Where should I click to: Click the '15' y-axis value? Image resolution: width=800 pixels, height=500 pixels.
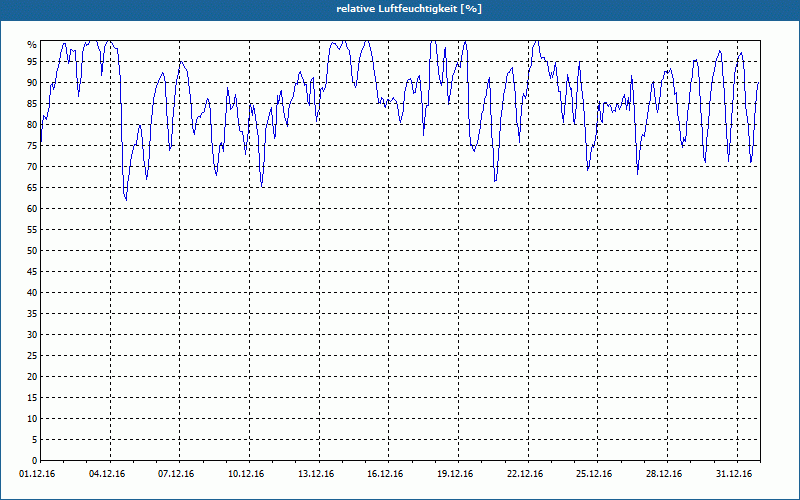pyautogui.click(x=32, y=397)
